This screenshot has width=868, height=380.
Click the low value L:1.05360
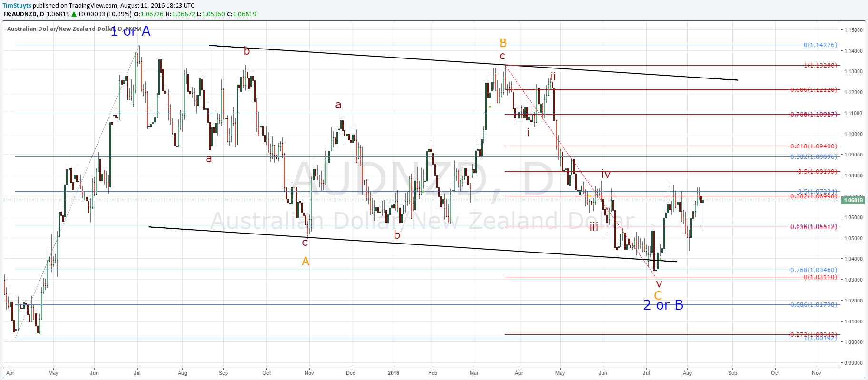pos(211,14)
